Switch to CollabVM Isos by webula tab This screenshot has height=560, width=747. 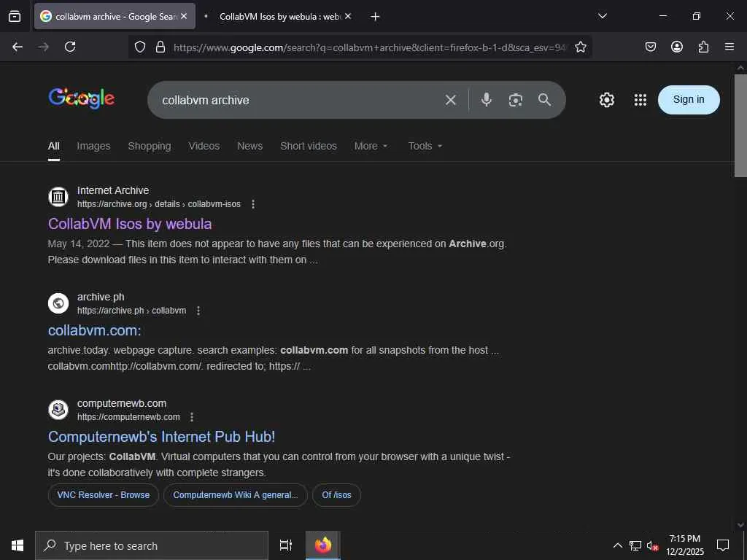point(279,16)
